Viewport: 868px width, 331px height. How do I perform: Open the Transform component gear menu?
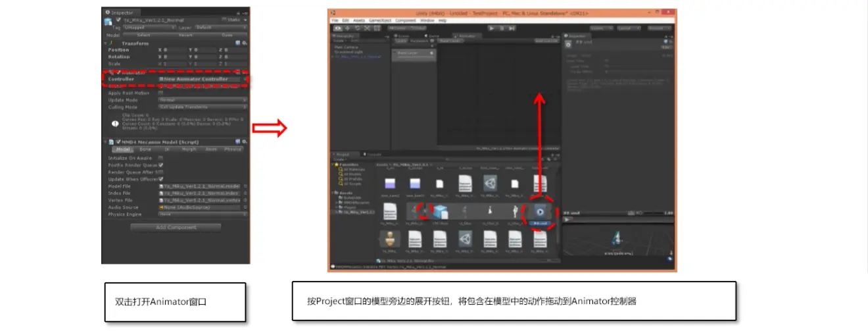click(245, 43)
